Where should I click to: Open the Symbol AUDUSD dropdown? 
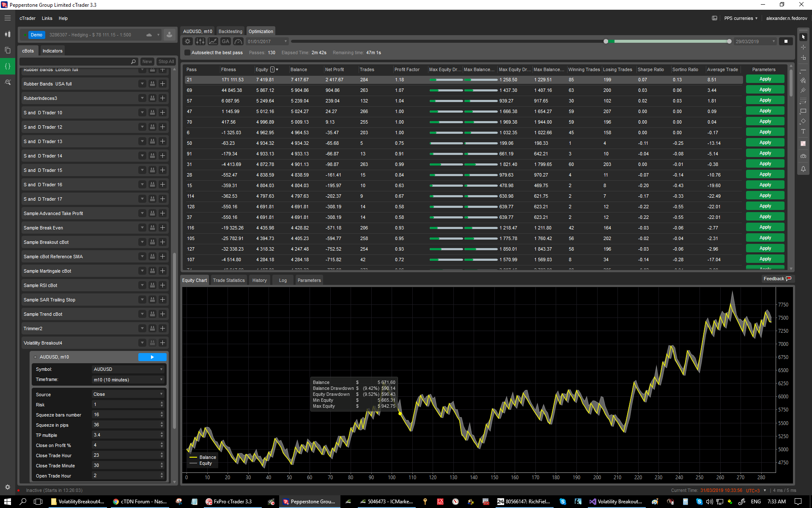click(128, 369)
